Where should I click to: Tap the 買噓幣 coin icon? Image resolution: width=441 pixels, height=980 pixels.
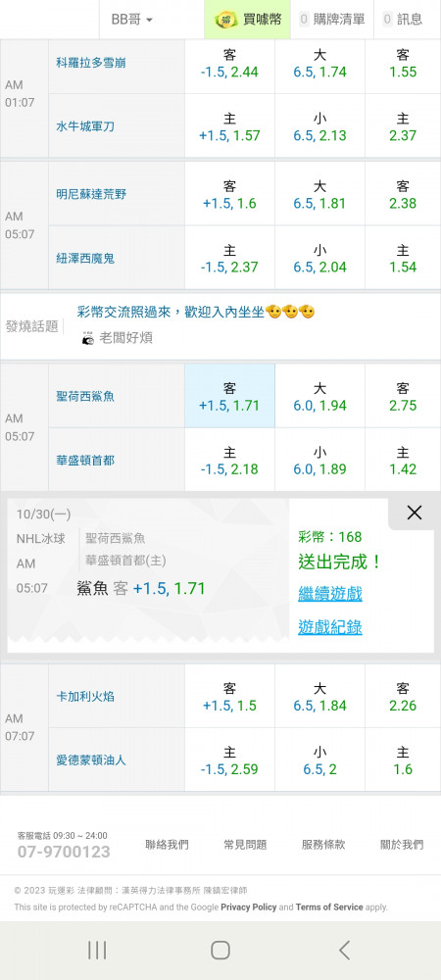coord(225,20)
